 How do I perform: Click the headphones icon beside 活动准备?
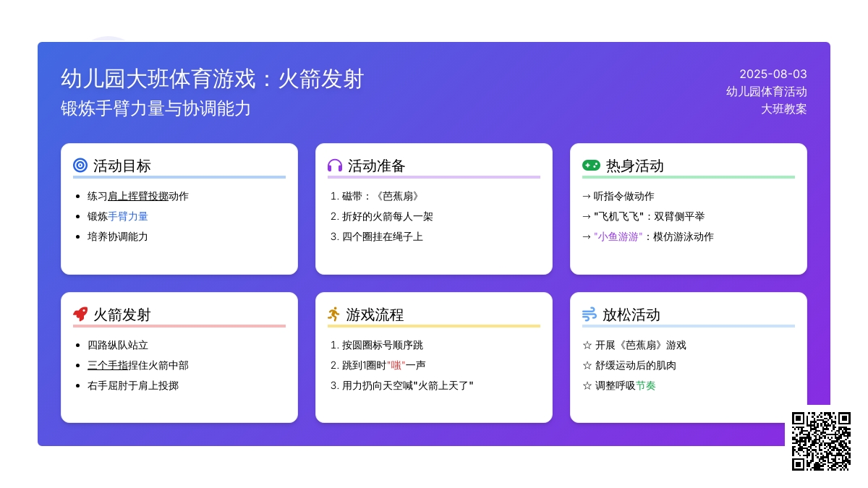(335, 166)
